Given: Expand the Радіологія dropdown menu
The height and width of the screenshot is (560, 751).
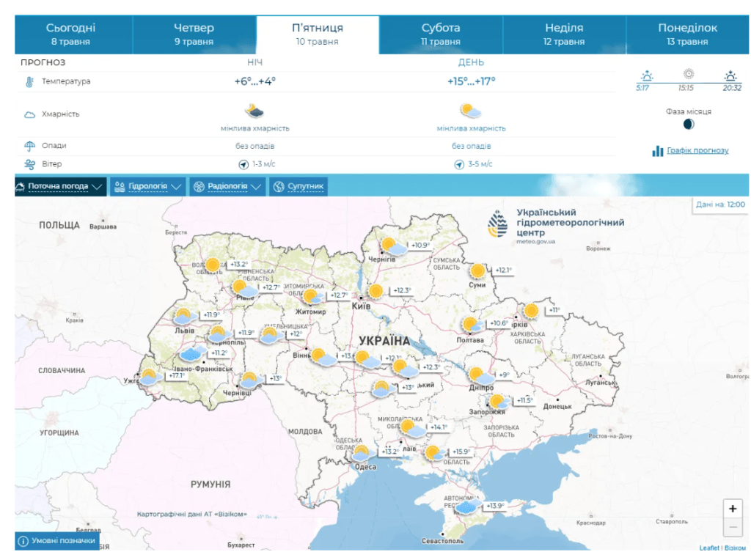Looking at the screenshot, I should pyautogui.click(x=227, y=186).
